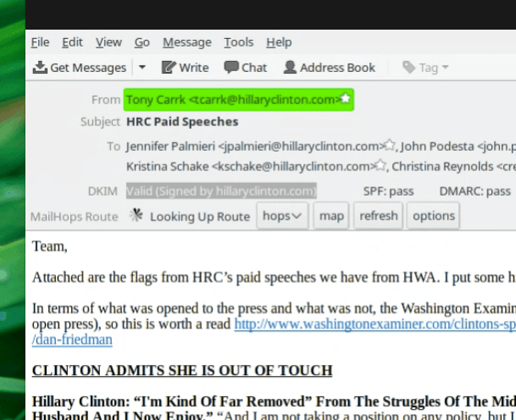The image size is (516, 420).
Task: Expand the Get Messages dropdown arrow
Action: [x=142, y=68]
